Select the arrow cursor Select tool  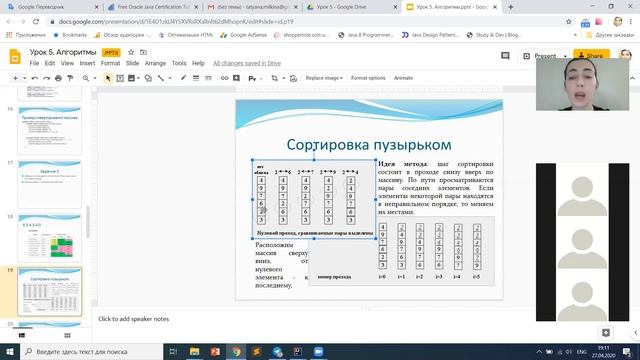click(x=108, y=78)
